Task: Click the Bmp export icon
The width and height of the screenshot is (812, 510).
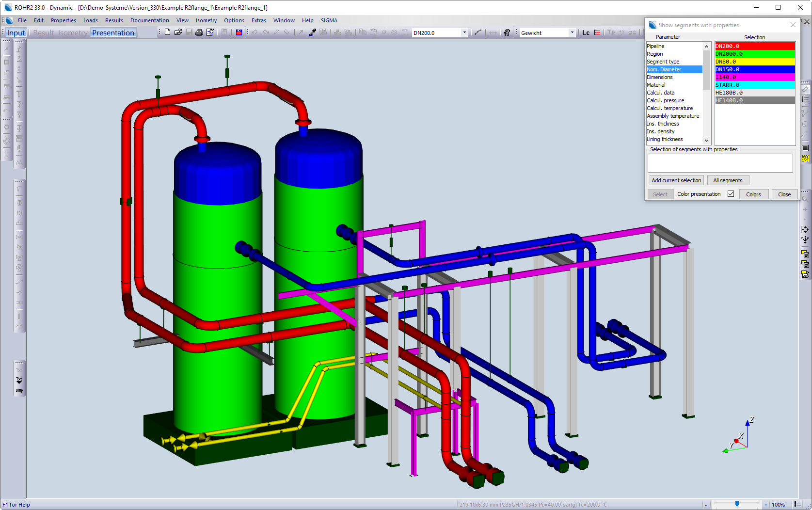Action: click(19, 390)
